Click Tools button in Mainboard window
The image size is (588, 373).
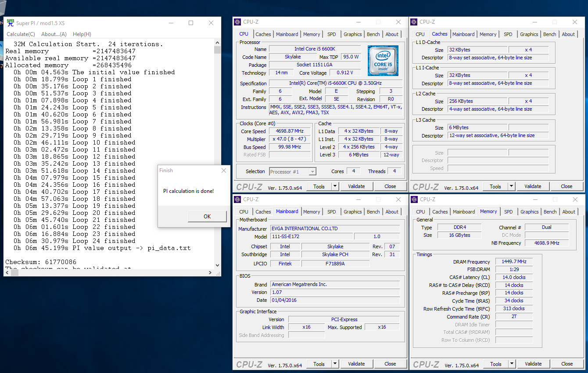(319, 364)
